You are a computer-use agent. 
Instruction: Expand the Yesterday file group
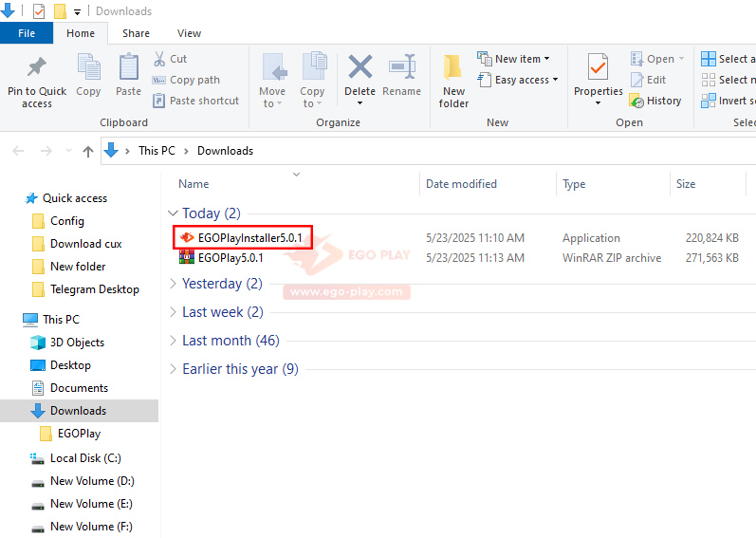172,284
